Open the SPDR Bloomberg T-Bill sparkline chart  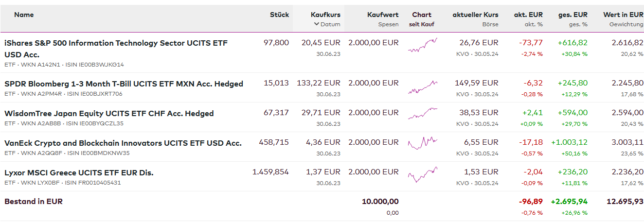click(422, 87)
